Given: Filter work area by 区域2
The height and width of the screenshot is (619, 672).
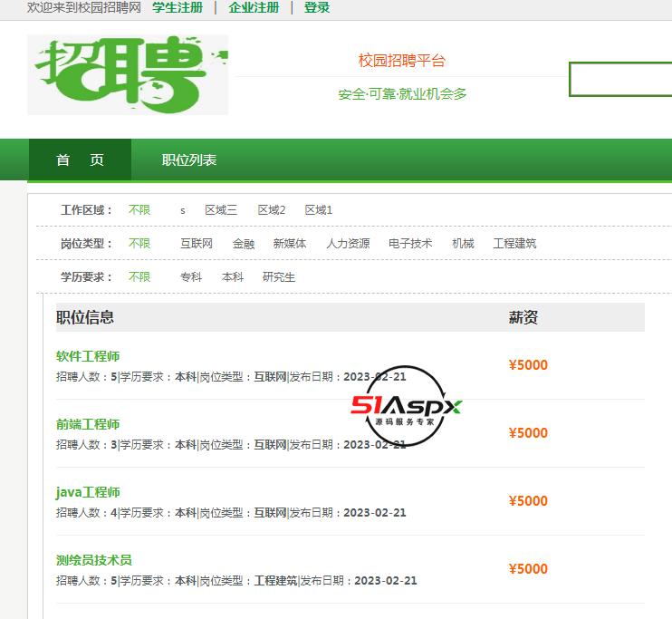Looking at the screenshot, I should point(272,209).
